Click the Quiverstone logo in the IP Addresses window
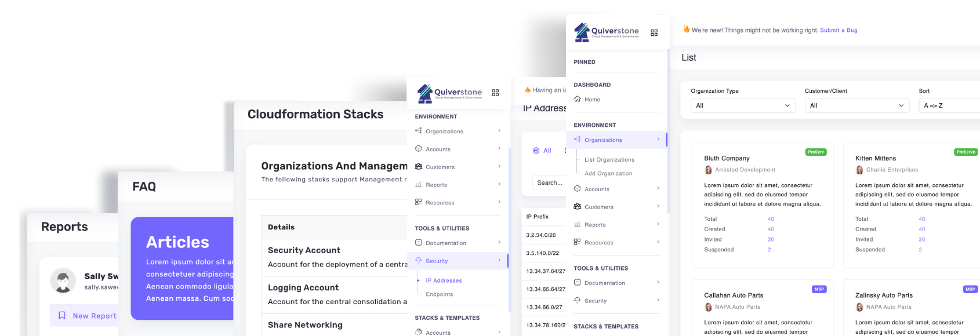Screen dimensions: 980x336 tap(450, 93)
